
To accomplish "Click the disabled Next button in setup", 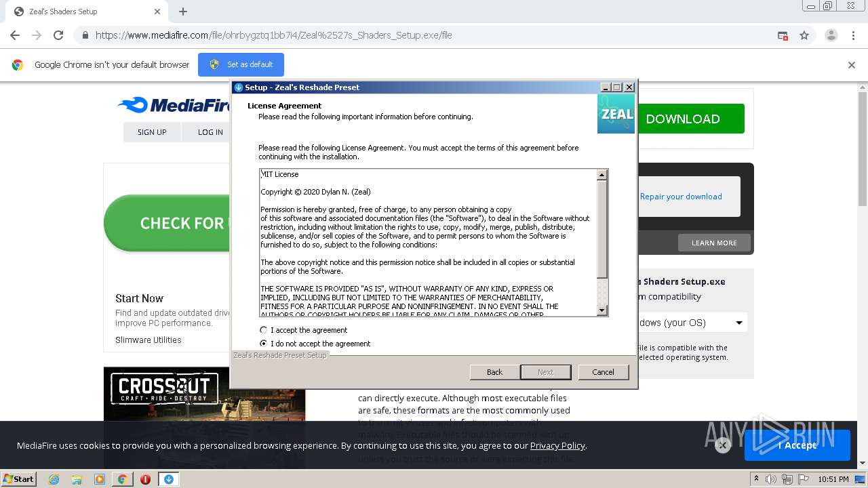I will [546, 372].
